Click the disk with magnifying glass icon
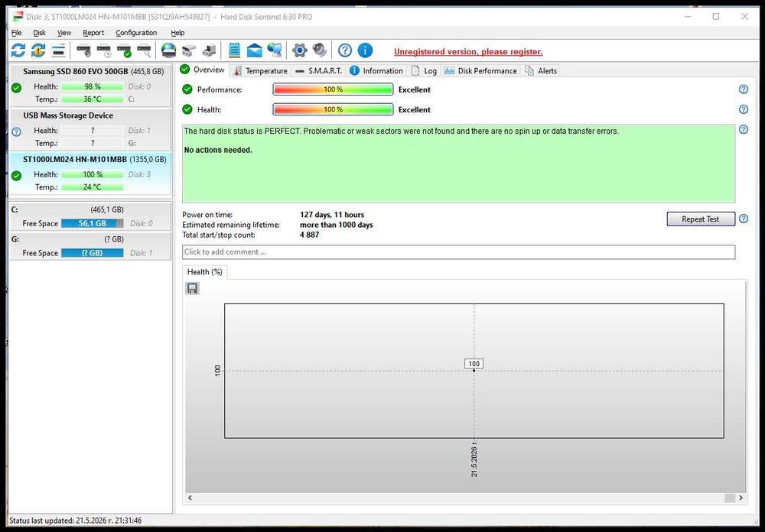 [144, 50]
